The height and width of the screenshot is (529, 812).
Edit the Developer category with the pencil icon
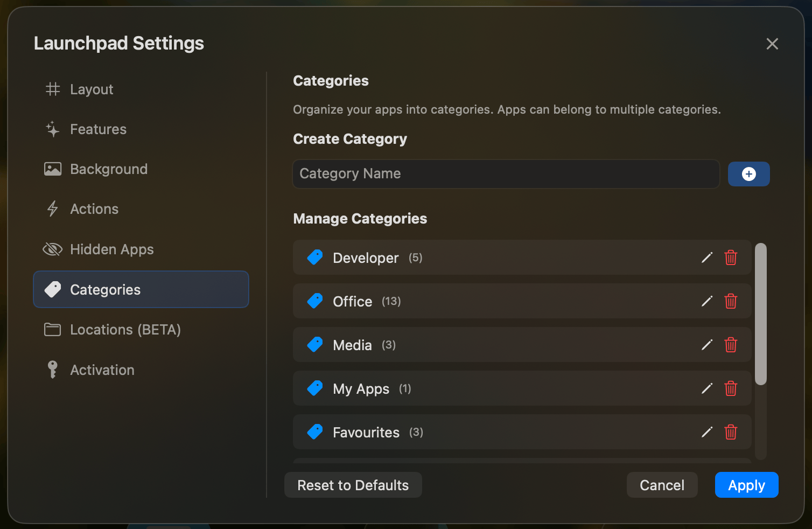[706, 257]
